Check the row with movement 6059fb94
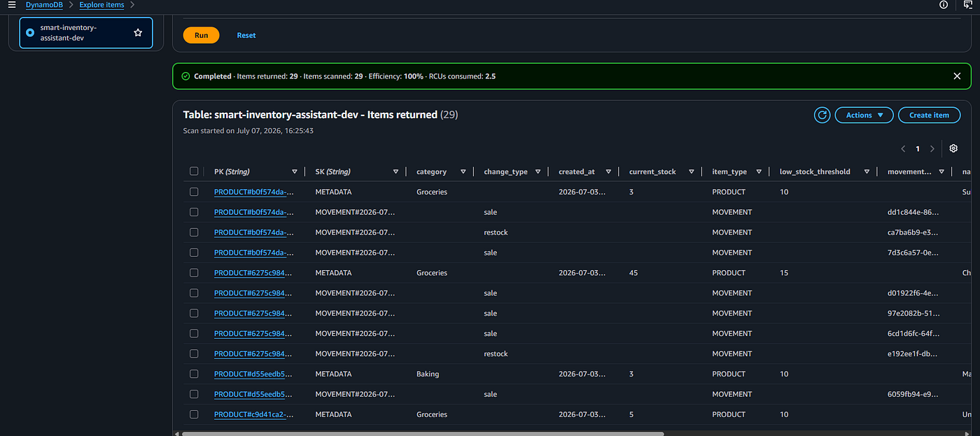 pos(194,394)
